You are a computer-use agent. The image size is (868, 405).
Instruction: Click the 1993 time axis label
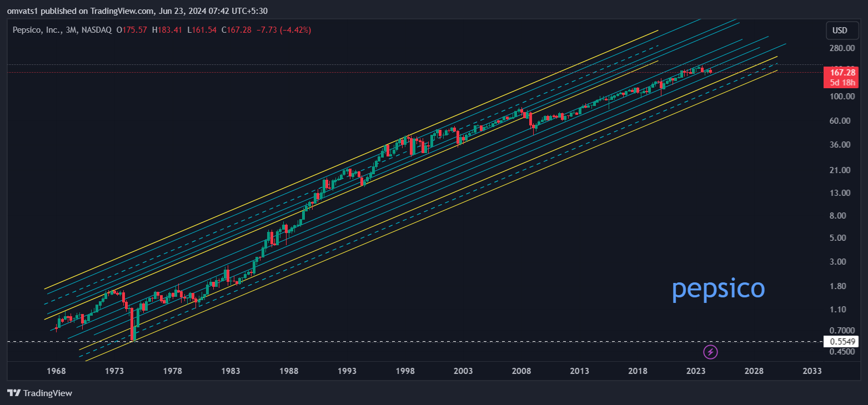pyautogui.click(x=347, y=371)
